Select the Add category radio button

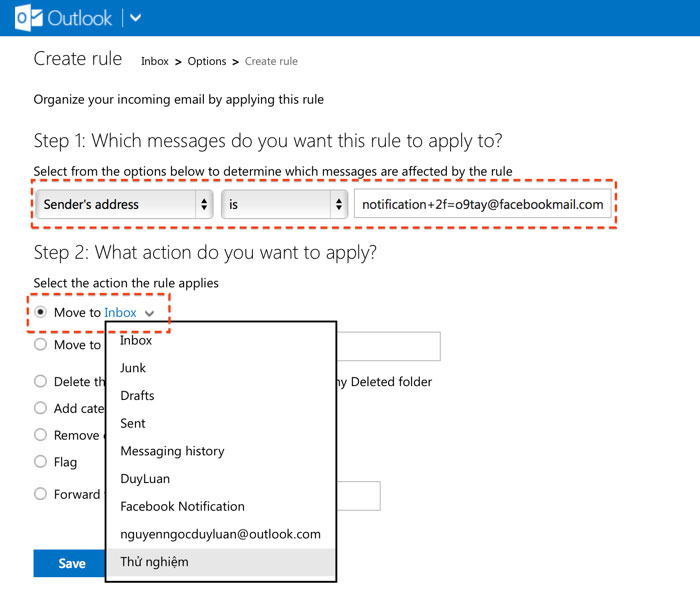(40, 408)
